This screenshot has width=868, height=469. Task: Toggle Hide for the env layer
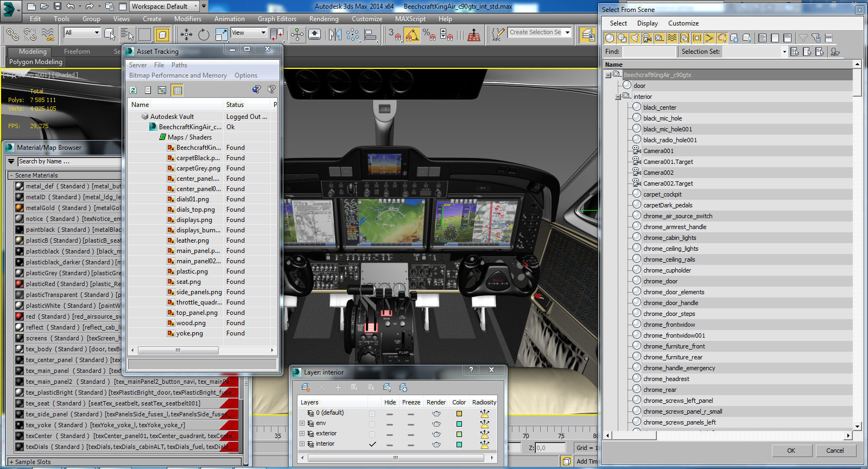tap(390, 423)
